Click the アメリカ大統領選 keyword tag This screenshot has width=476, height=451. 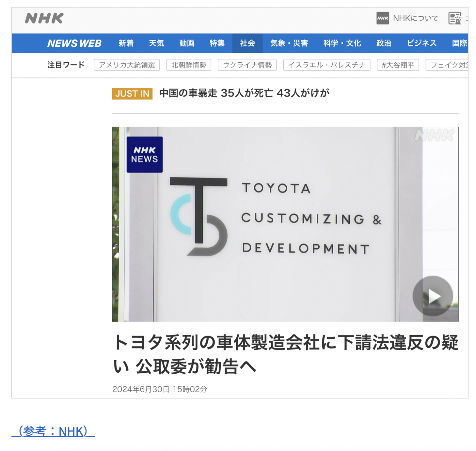point(127,65)
